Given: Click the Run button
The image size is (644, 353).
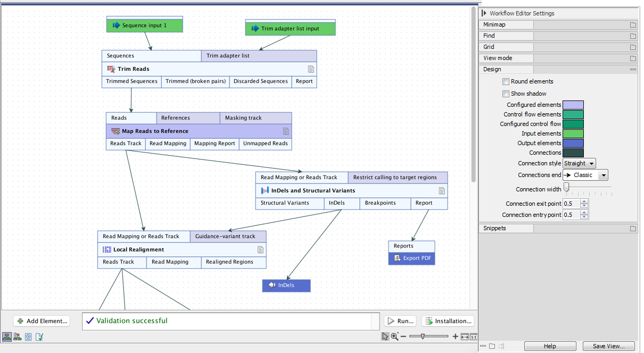Looking at the screenshot, I should (x=400, y=321).
